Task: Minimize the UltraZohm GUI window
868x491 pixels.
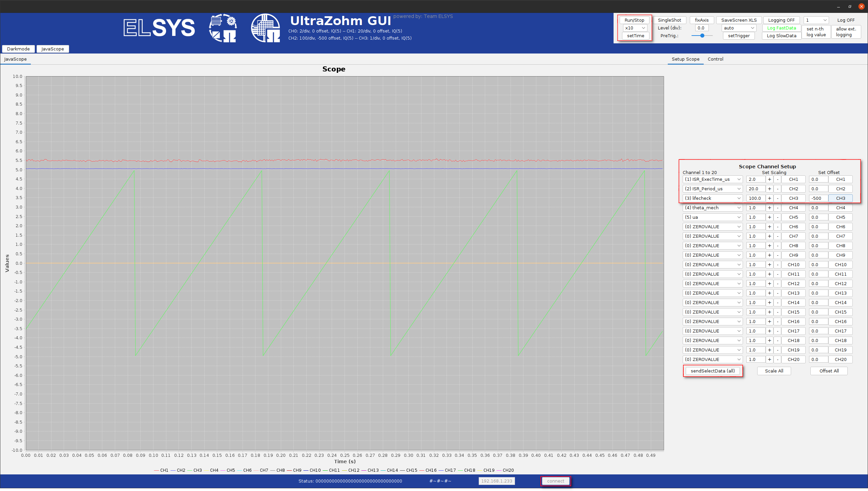Action: tap(838, 6)
